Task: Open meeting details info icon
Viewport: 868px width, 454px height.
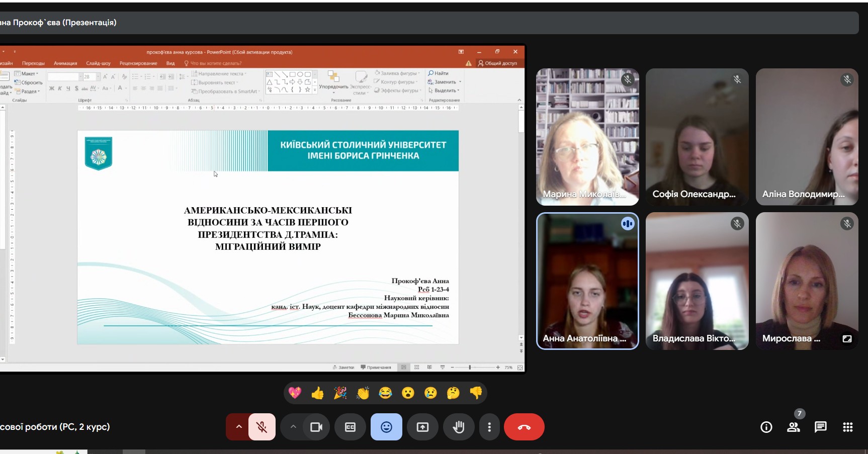Action: coord(766,427)
